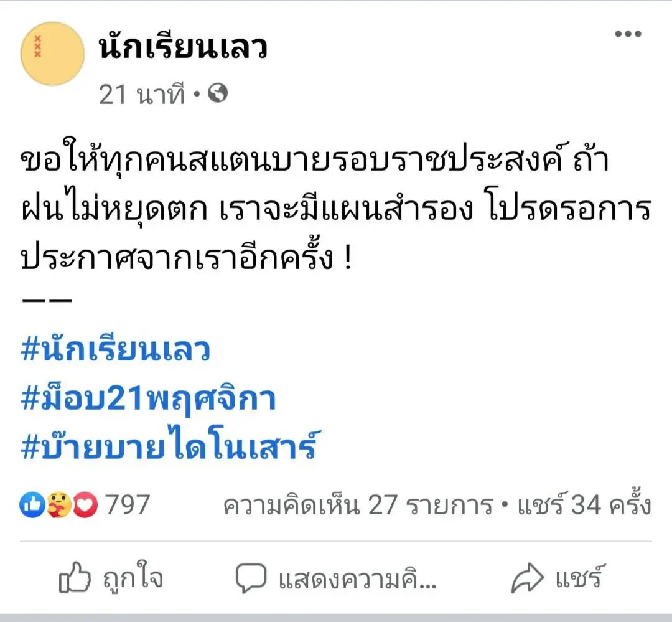Screen dimensions: 672x622
Task: Click the yellow profile picture avatar
Action: 52,54
